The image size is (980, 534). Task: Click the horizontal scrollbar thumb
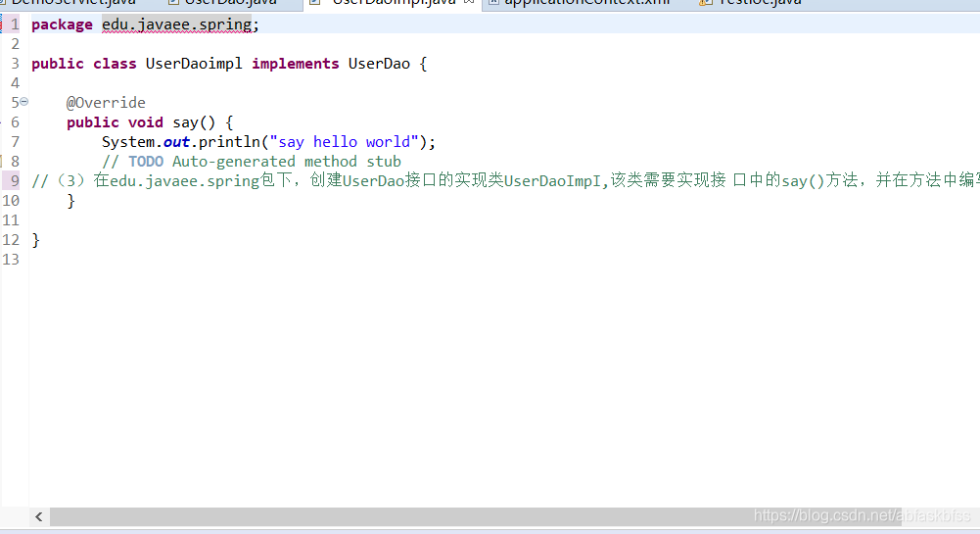475,516
